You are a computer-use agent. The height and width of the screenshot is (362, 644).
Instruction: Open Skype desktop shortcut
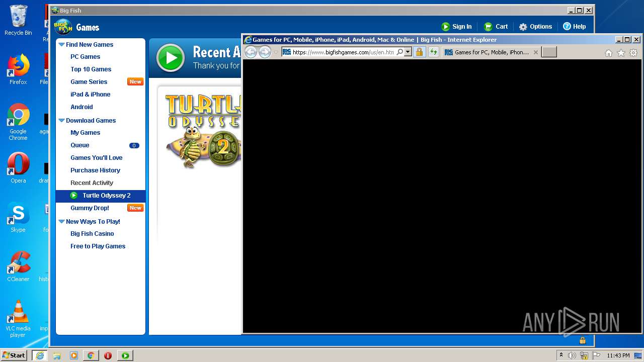[18, 217]
